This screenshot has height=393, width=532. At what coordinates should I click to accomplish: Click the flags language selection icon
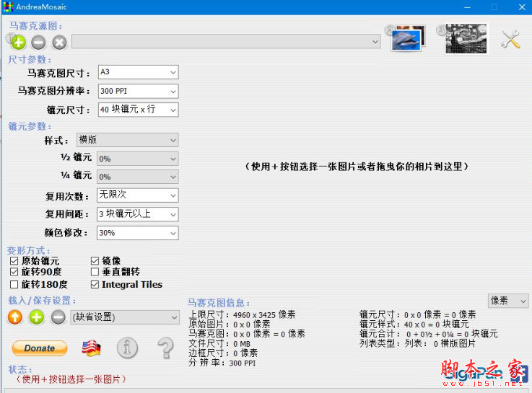(x=91, y=348)
